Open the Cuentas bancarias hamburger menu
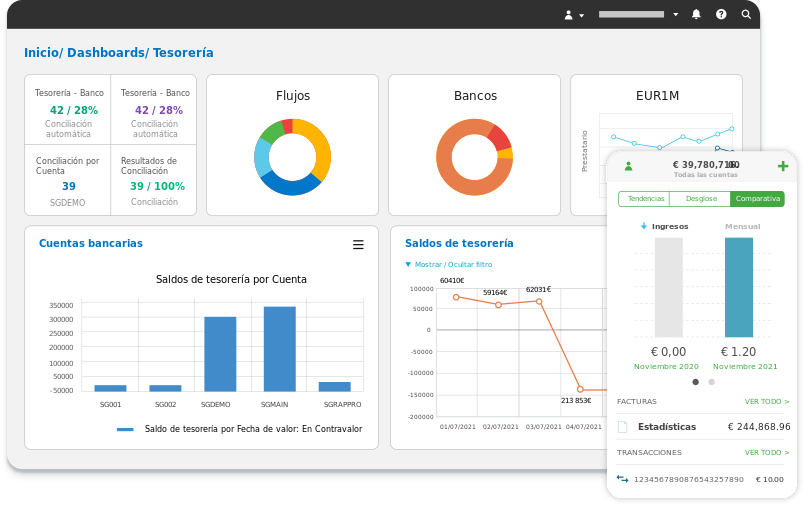The width and height of the screenshot is (803, 505). [358, 245]
